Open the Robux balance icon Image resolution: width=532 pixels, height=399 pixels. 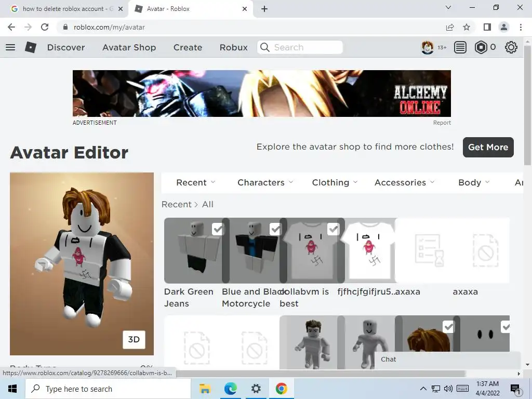pos(481,47)
